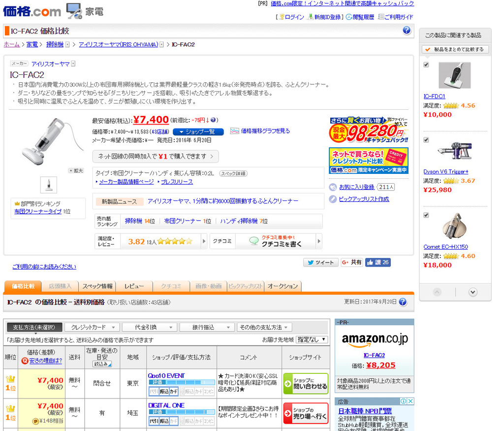Toggle the Comet EC-HX150 compare checkbox
504x431 pixels.
pyautogui.click(x=426, y=216)
